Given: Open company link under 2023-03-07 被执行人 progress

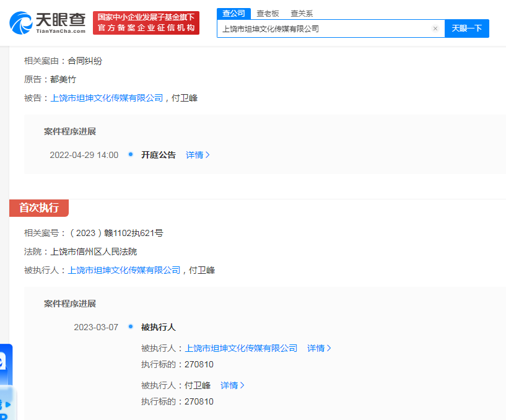Looking at the screenshot, I should (x=241, y=348).
